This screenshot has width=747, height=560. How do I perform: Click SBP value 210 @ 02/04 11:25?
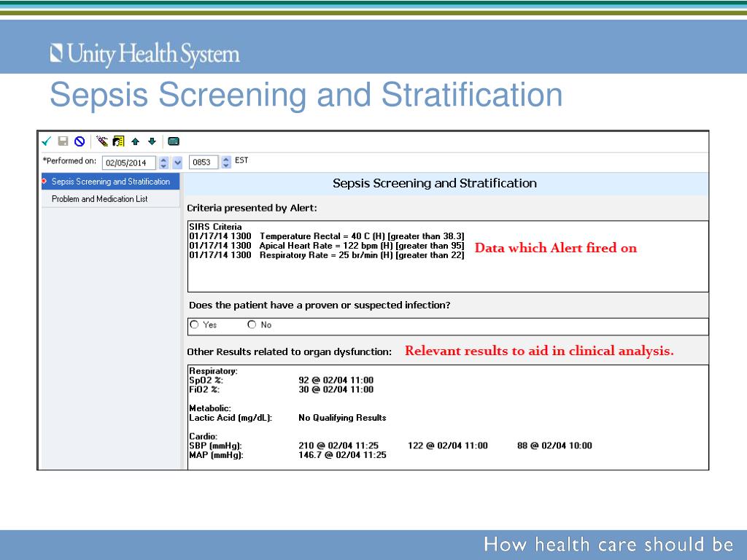click(338, 446)
